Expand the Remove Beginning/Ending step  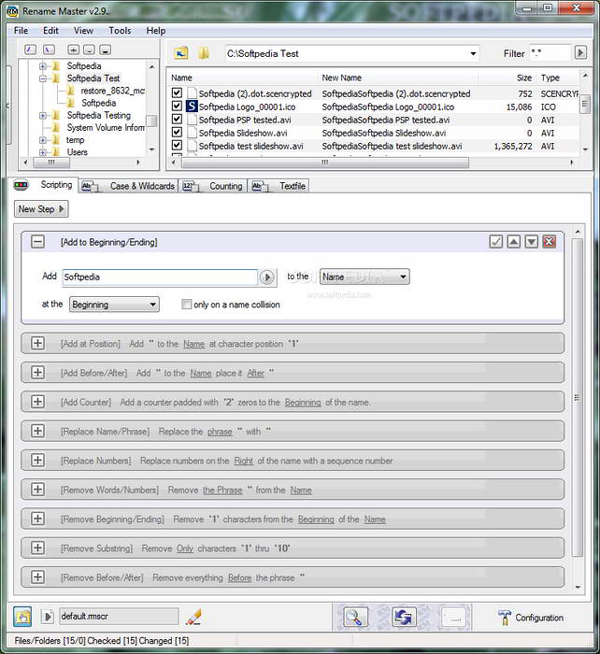pos(38,518)
